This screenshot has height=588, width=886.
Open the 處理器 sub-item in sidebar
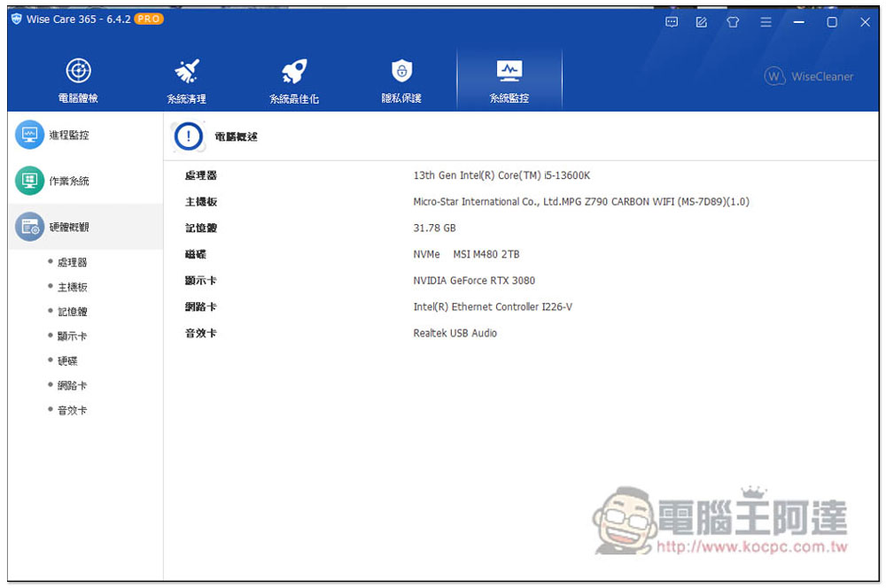[x=72, y=262]
